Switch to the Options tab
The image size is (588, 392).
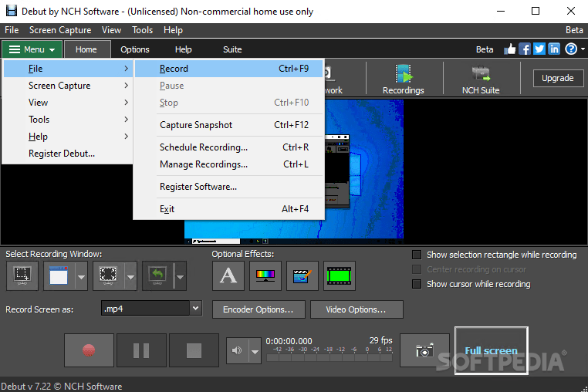(x=134, y=49)
